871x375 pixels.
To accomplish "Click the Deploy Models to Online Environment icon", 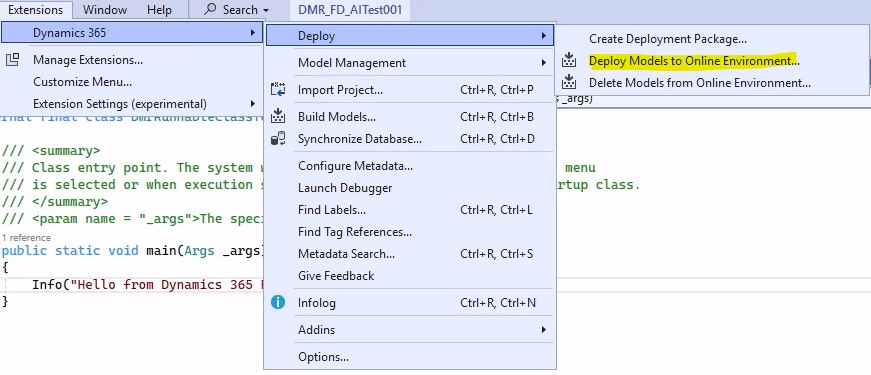I will (568, 60).
